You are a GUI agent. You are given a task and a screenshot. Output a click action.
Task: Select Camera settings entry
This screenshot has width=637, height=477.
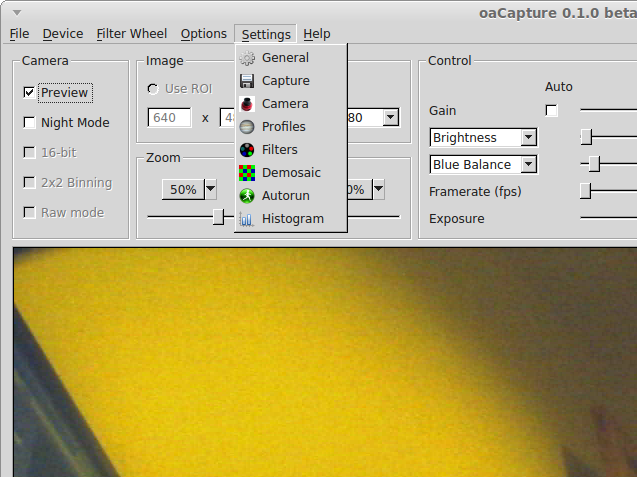tap(291, 104)
